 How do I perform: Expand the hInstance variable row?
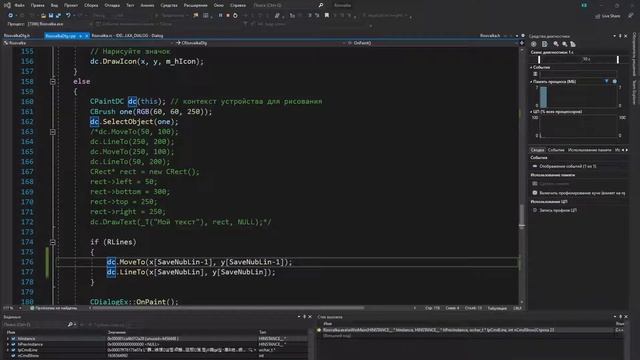point(8,339)
